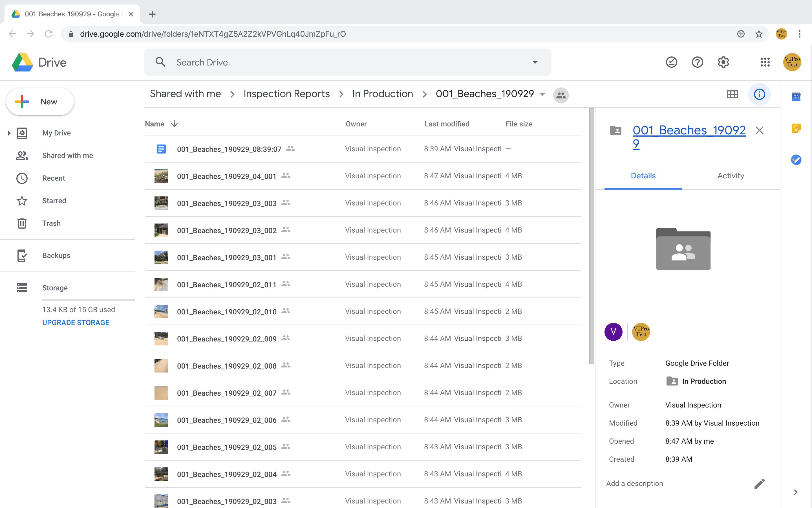Open the Chrome three-dot menu
Viewport: 812px width, 508px height.
point(800,34)
